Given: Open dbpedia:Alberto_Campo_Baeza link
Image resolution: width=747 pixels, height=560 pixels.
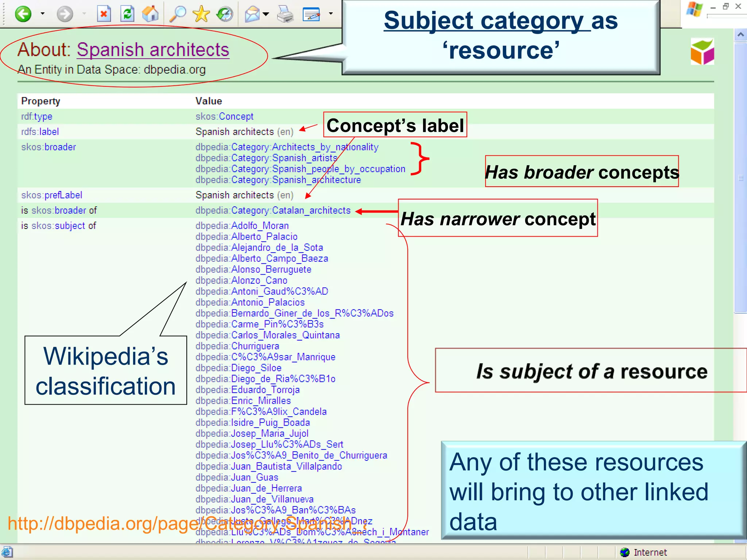Looking at the screenshot, I should point(262,258).
